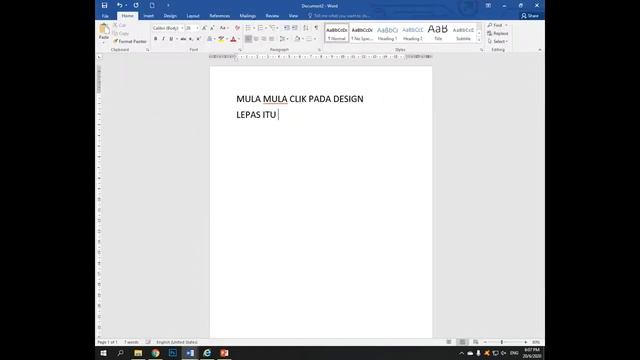640x360 pixels.
Task: Click the Redo/Repeat icon
Action: [136, 5]
